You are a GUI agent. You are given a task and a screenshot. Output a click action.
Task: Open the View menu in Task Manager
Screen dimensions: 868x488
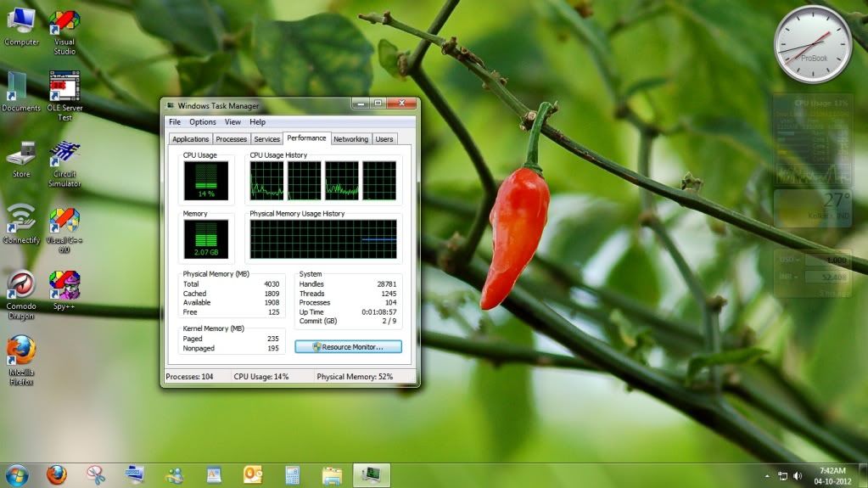(x=232, y=122)
